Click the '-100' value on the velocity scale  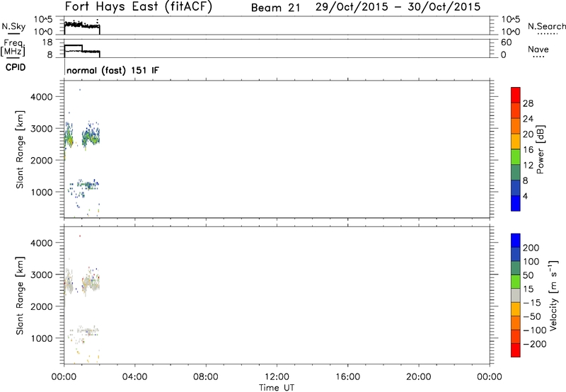(535, 330)
